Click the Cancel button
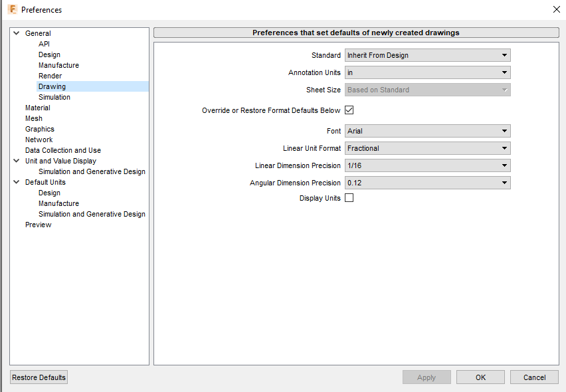566x392 pixels. 534,377
